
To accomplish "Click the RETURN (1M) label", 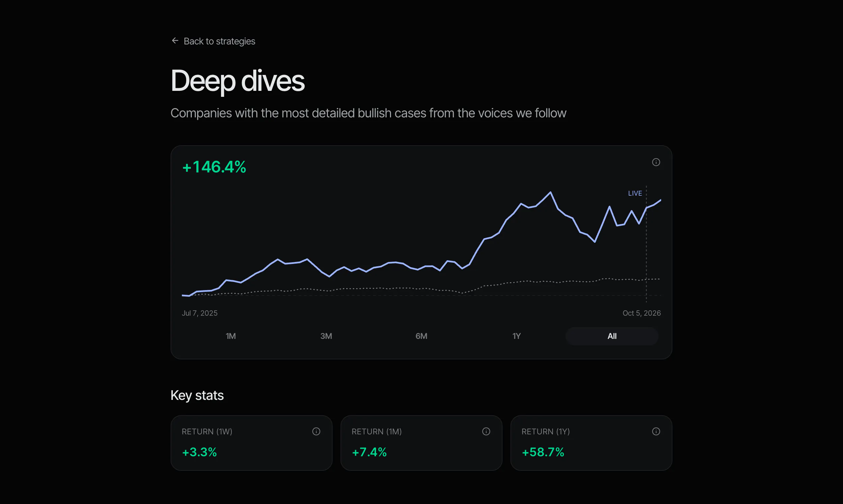I will coord(377,431).
